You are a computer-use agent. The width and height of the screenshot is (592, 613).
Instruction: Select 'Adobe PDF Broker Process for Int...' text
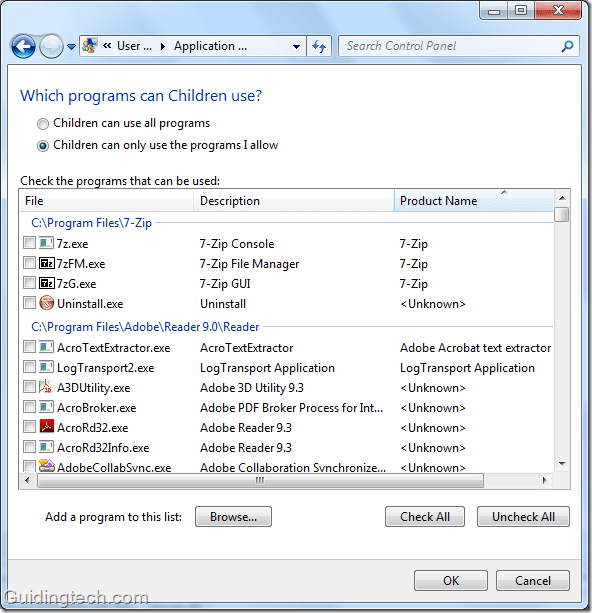tap(291, 408)
